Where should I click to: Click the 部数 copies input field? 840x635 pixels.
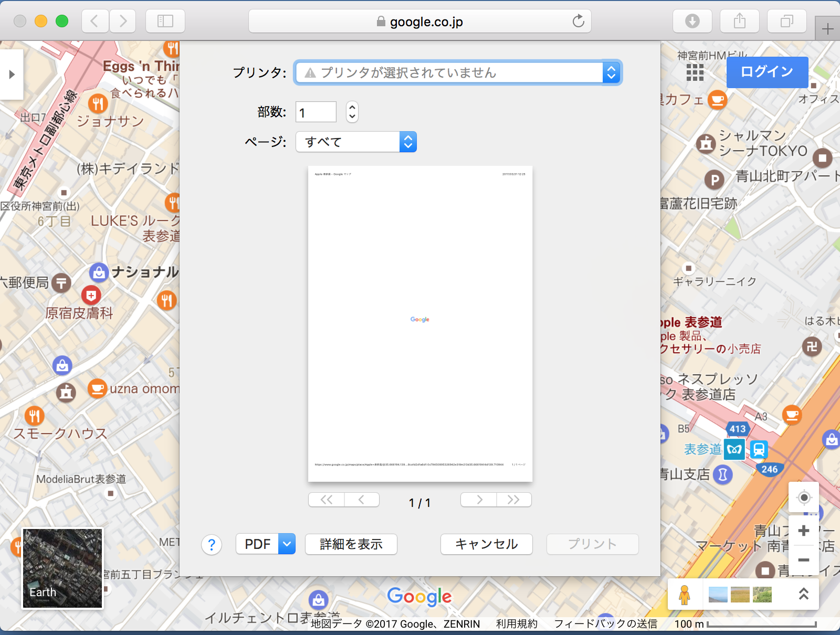pos(316,112)
